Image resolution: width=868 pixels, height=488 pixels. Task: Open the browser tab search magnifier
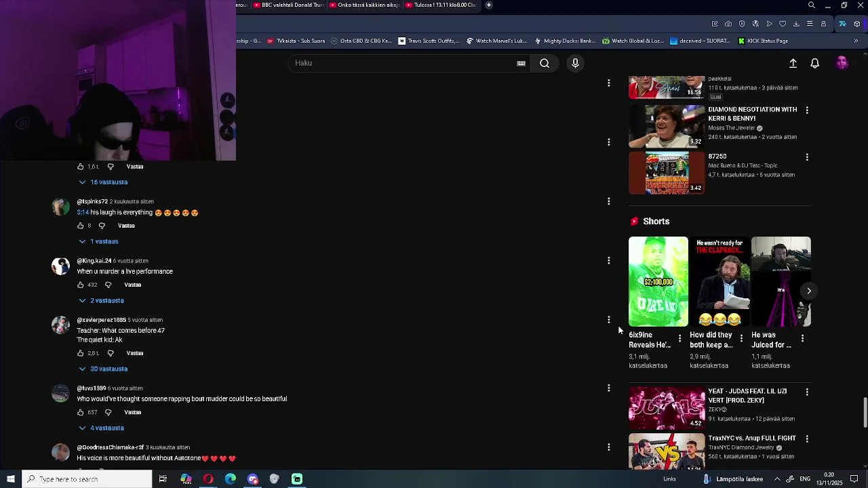(812, 5)
